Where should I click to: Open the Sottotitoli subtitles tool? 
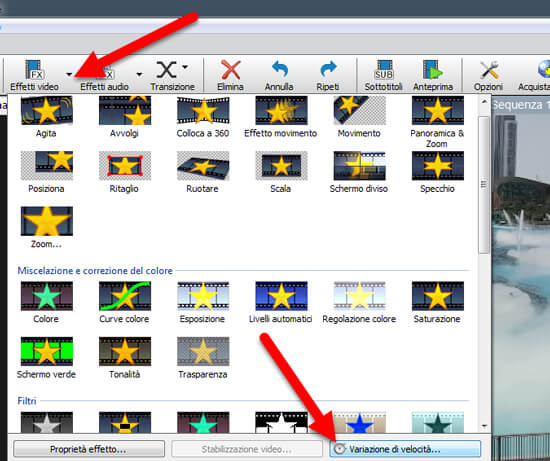(x=383, y=75)
